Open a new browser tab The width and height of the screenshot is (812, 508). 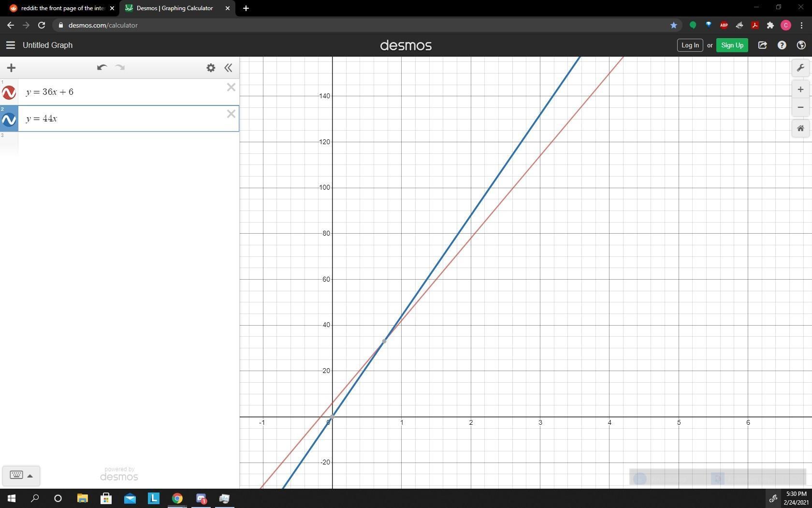(246, 8)
